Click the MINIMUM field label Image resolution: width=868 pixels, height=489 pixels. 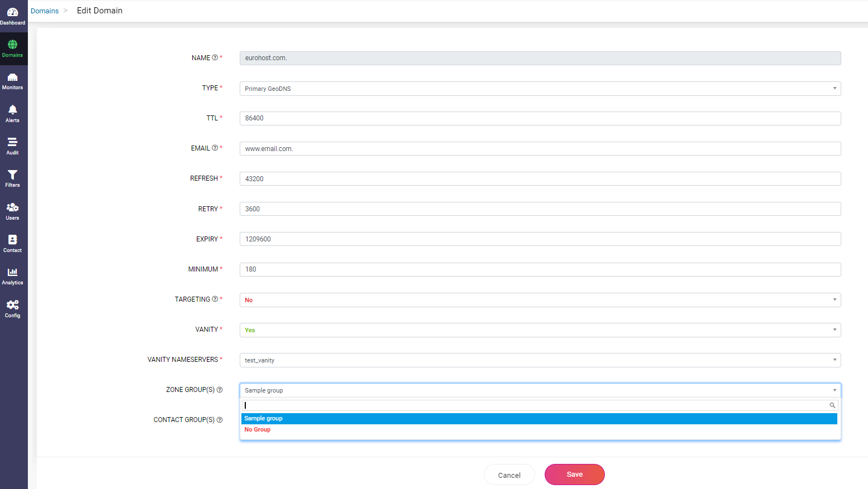tap(203, 269)
